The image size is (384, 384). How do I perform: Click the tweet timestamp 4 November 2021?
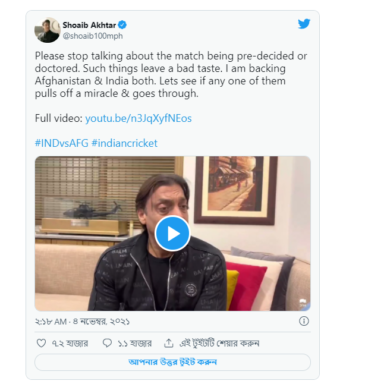[82, 321]
